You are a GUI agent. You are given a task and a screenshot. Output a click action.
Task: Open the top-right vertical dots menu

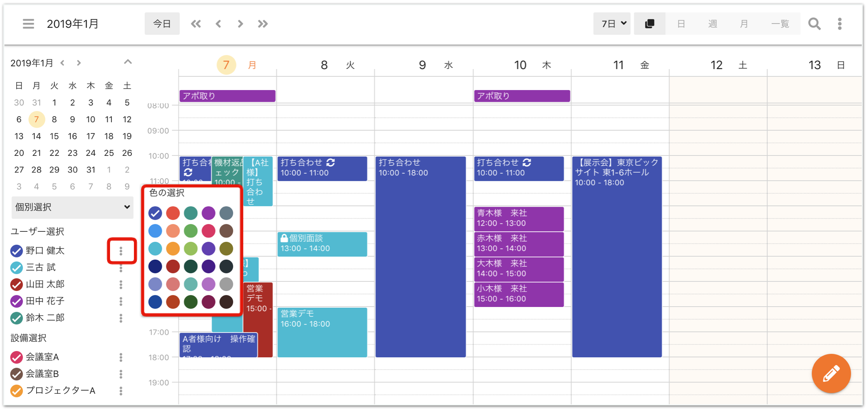pyautogui.click(x=840, y=24)
